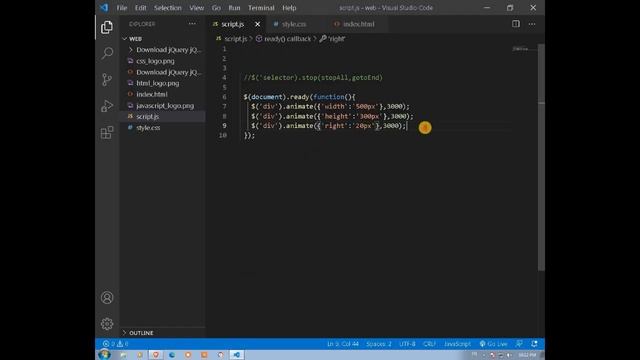Open the View menu
The width and height of the screenshot is (640, 360).
coord(196,8)
